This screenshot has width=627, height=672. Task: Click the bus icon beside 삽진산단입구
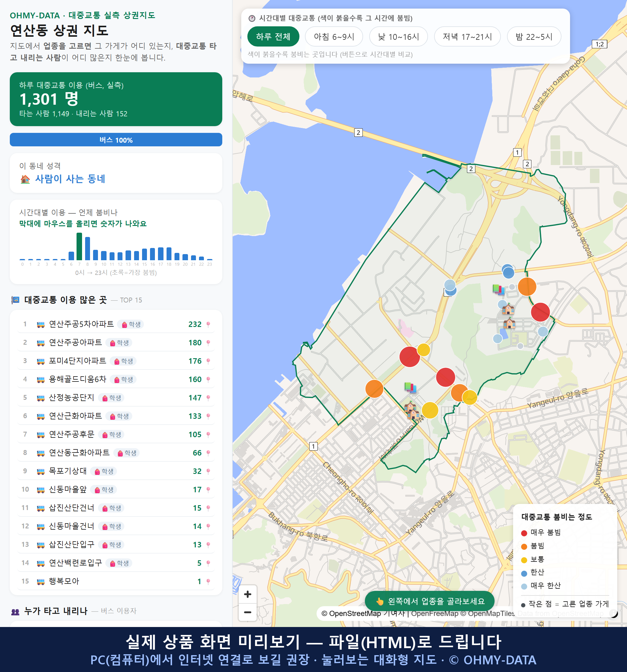[x=40, y=545]
